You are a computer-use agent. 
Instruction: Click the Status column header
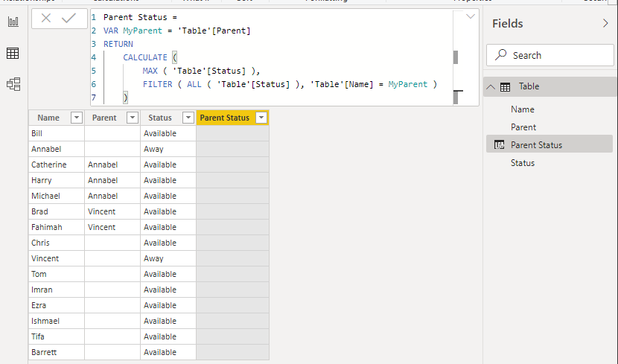(168, 118)
